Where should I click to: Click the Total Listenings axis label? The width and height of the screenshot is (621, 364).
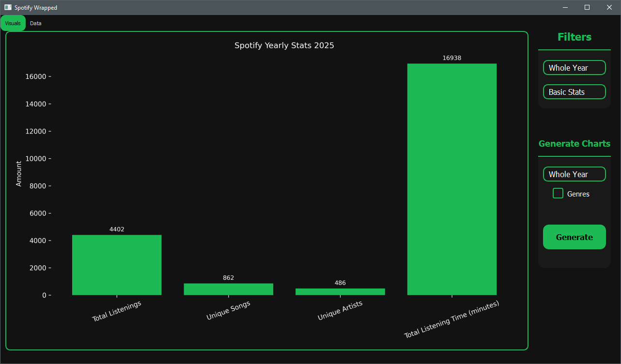(x=117, y=311)
